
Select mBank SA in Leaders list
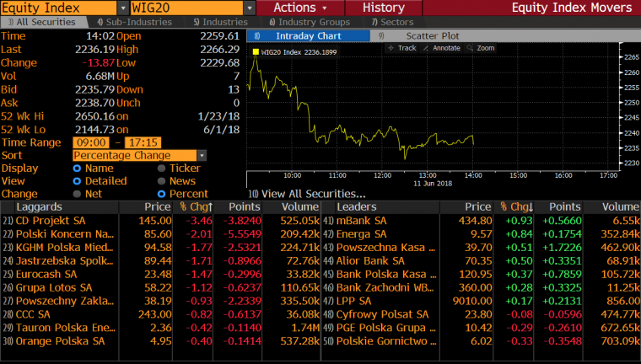tap(361, 220)
